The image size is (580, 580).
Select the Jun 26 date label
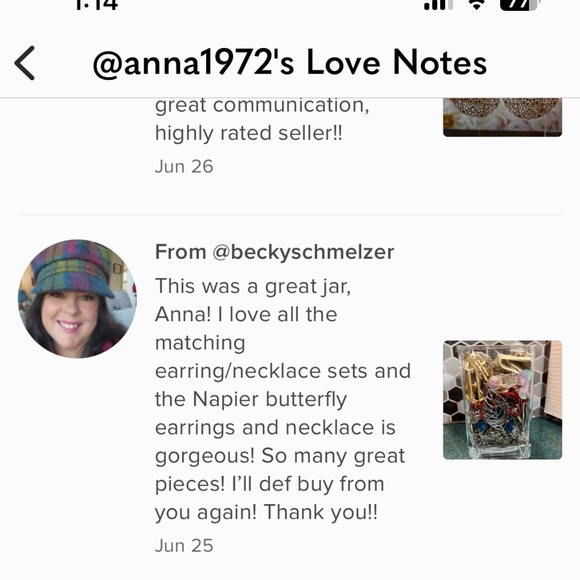coord(184,166)
